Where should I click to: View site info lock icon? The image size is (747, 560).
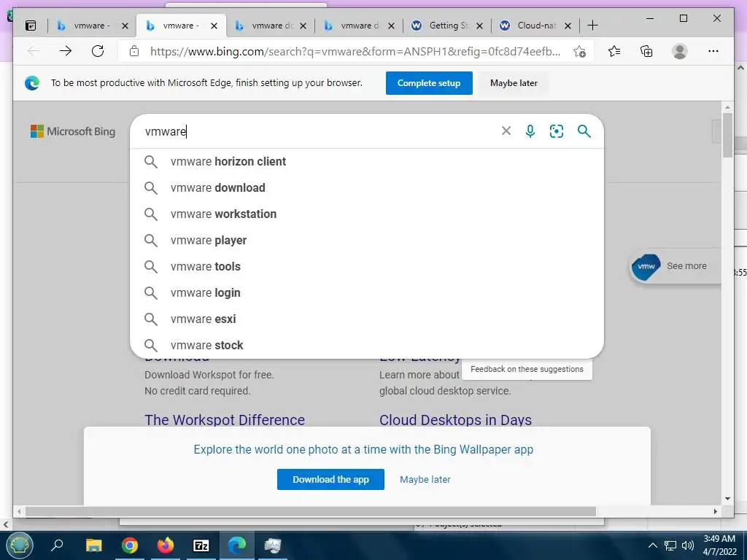pos(134,51)
